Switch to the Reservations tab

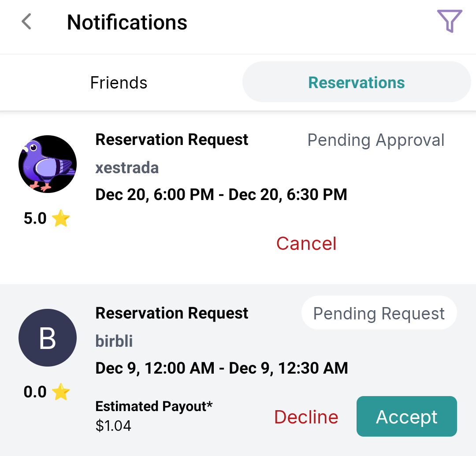(356, 82)
